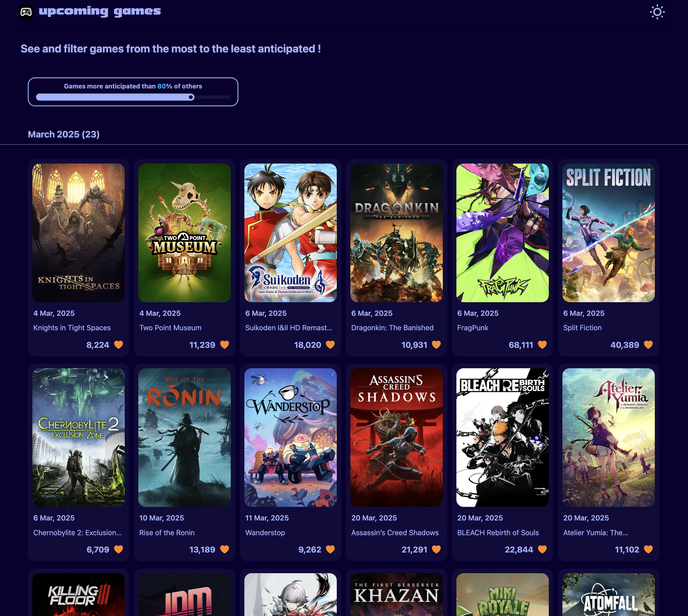688x616 pixels.
Task: Open the Two Point Museum cover
Action: pyautogui.click(x=185, y=233)
